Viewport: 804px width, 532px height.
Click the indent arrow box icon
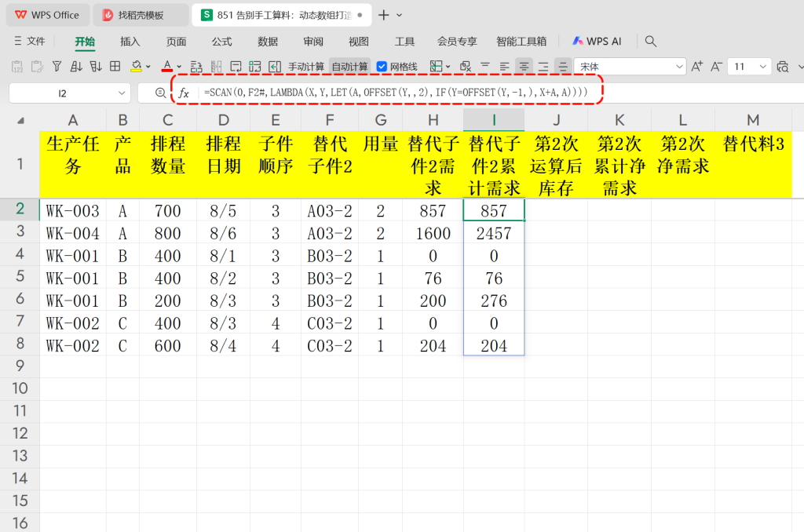(x=275, y=67)
